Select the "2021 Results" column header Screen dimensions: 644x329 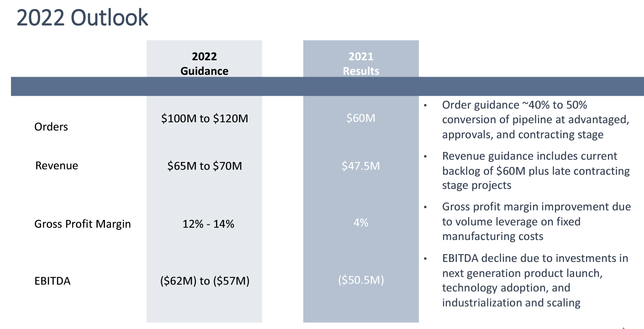361,64
